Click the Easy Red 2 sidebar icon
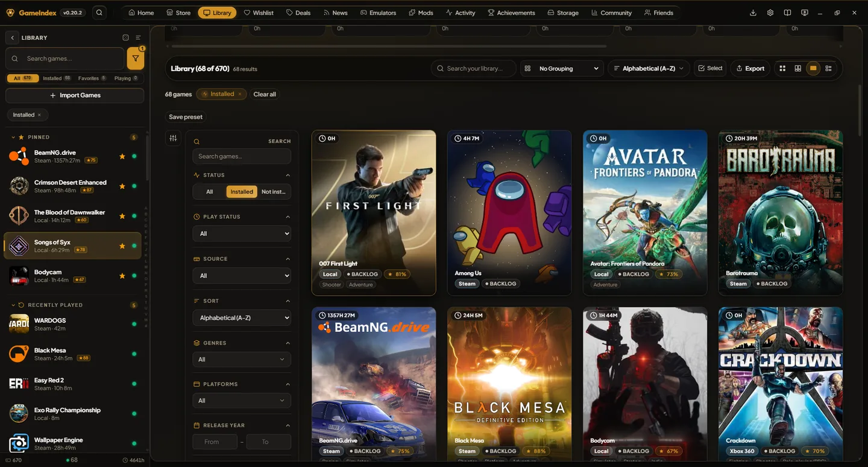The image size is (868, 467). (19, 384)
